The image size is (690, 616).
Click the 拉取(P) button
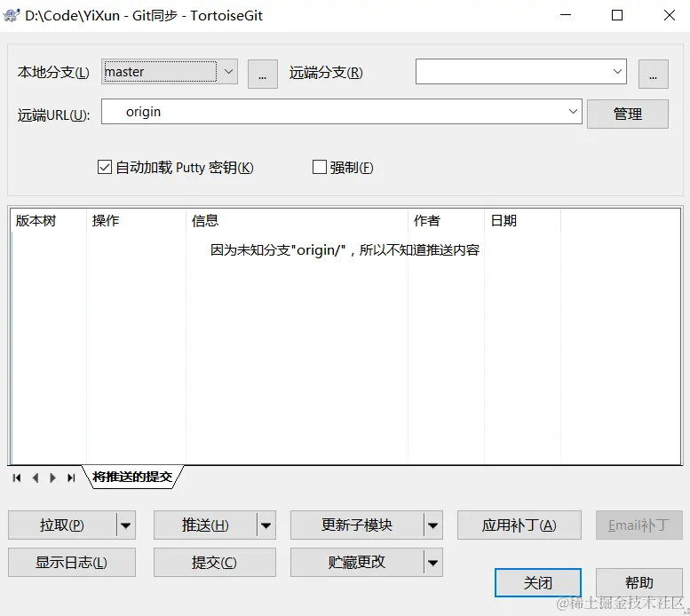pyautogui.click(x=62, y=525)
